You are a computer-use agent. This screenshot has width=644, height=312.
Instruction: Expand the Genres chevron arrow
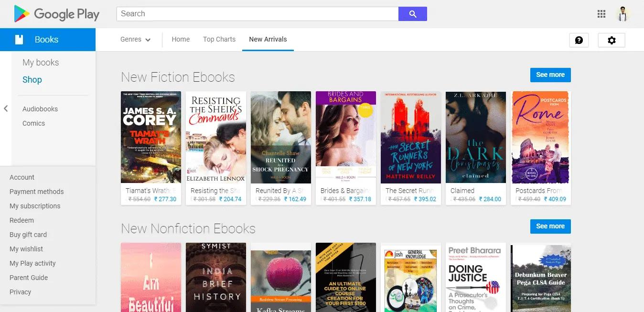148,40
